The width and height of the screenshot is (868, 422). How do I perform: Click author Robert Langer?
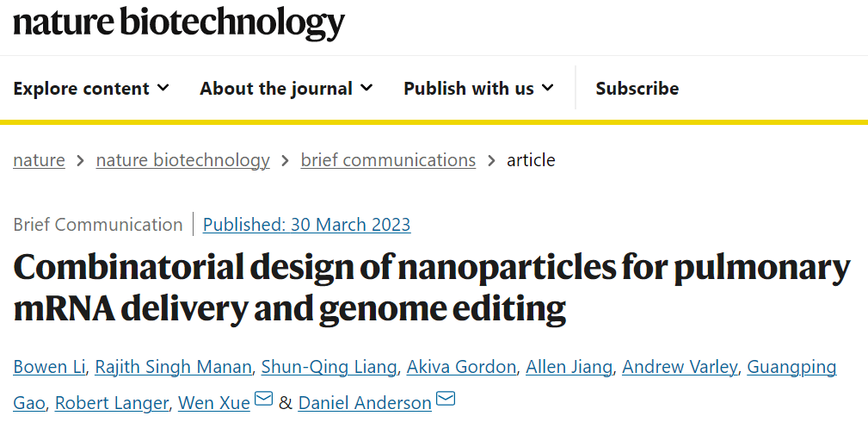point(112,402)
